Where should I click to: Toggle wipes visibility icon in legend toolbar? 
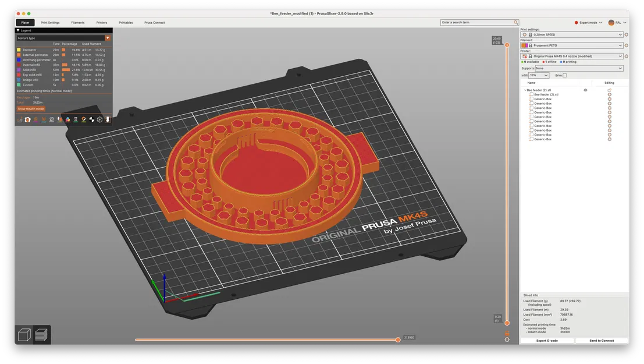(27, 120)
